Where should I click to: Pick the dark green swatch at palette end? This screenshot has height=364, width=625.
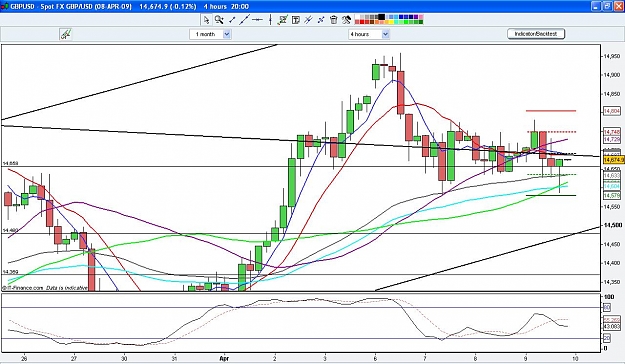(x=421, y=22)
